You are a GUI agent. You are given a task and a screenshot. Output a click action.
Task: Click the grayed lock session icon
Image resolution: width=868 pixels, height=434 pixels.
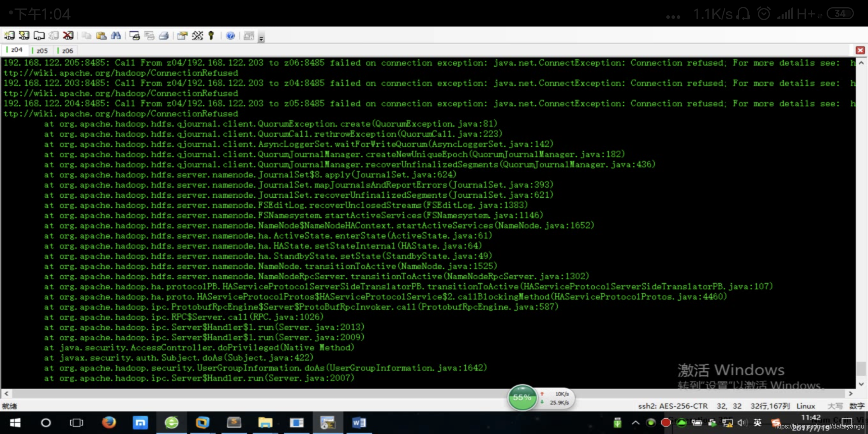(x=249, y=36)
